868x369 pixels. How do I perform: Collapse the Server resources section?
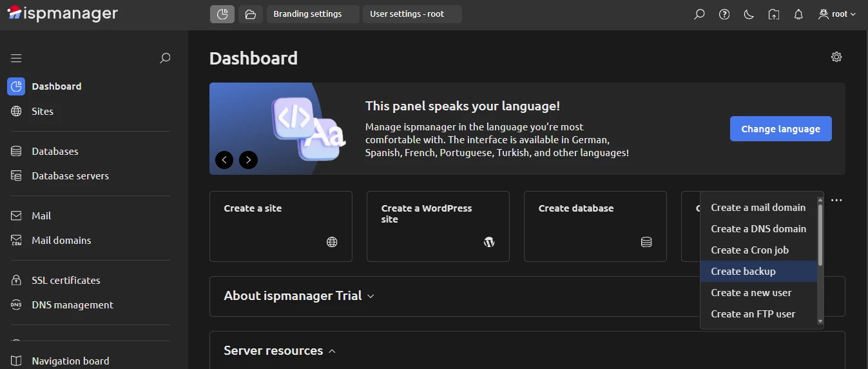[x=280, y=351]
